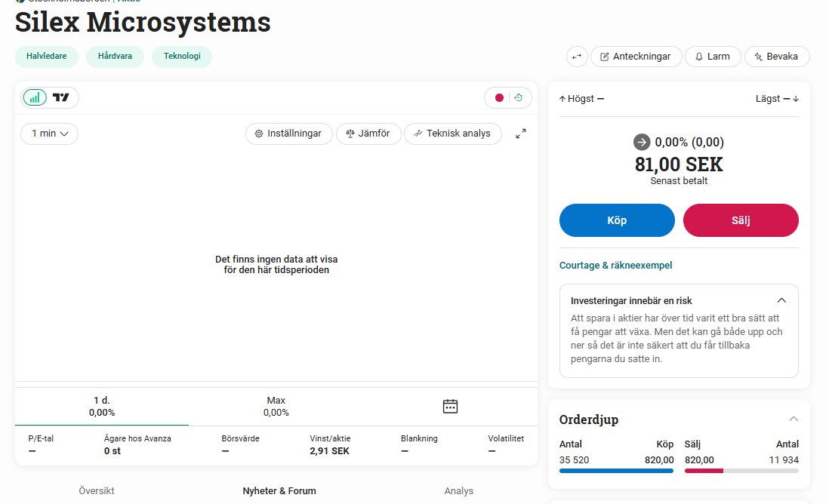Viewport: 829px width, 504px height.
Task: Open Anteckningar notes
Action: tap(636, 57)
